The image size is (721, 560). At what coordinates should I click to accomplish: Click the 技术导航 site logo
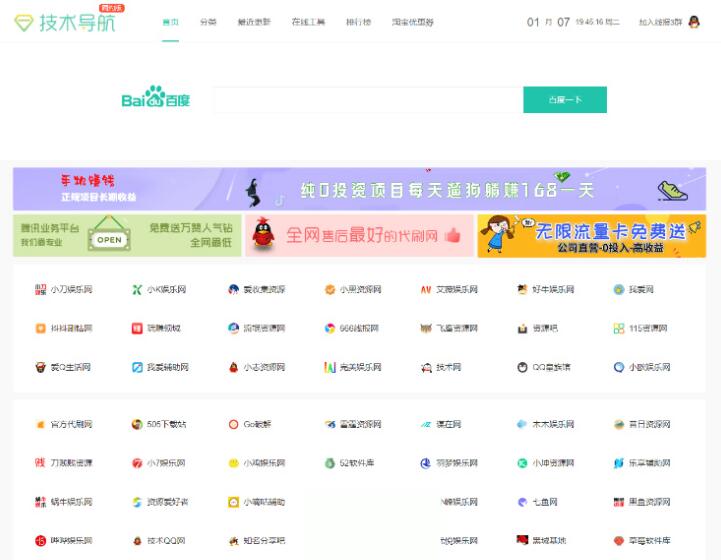click(66, 22)
